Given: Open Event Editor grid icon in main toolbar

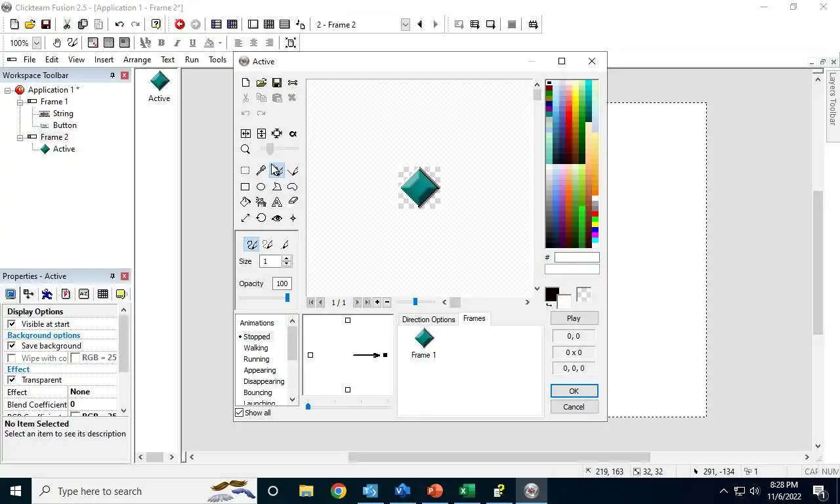Looking at the screenshot, I should pyautogui.click(x=268, y=24).
